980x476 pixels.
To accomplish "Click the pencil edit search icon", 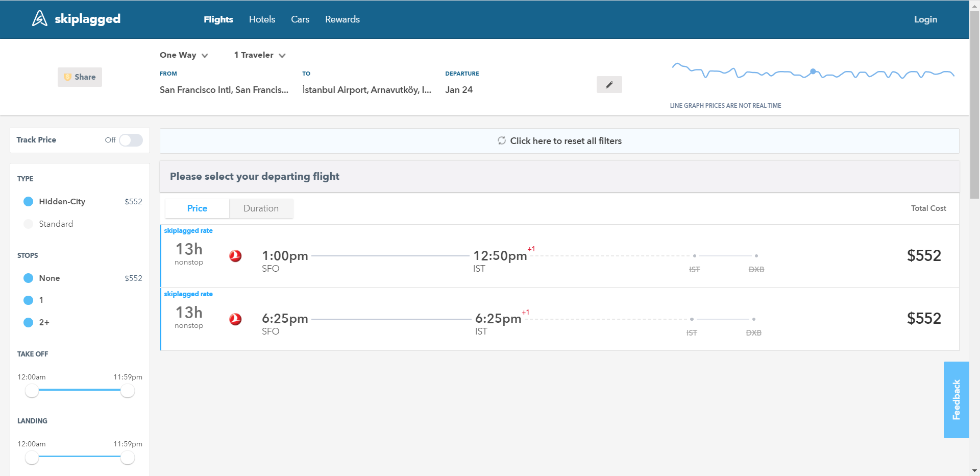I will [x=609, y=85].
